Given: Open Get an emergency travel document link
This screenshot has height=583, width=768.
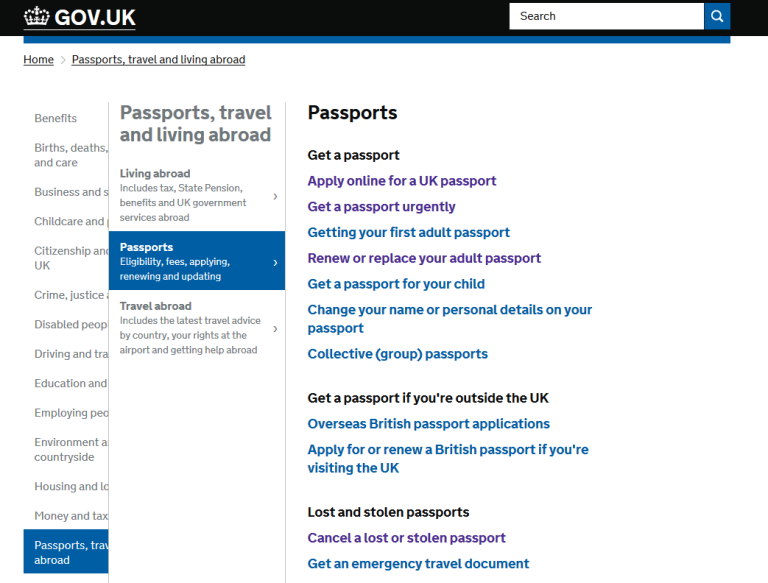Looking at the screenshot, I should pyautogui.click(x=418, y=564).
